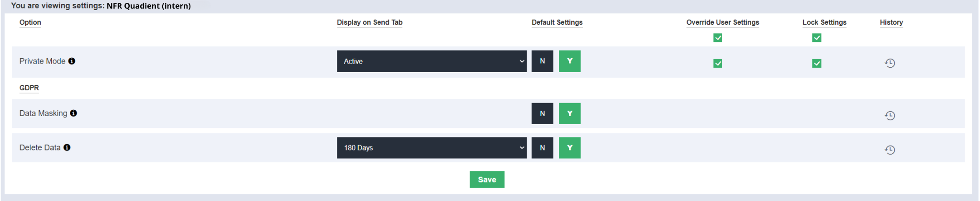Set Data Masking default to N
Image resolution: width=980 pixels, height=201 pixels.
click(x=542, y=114)
